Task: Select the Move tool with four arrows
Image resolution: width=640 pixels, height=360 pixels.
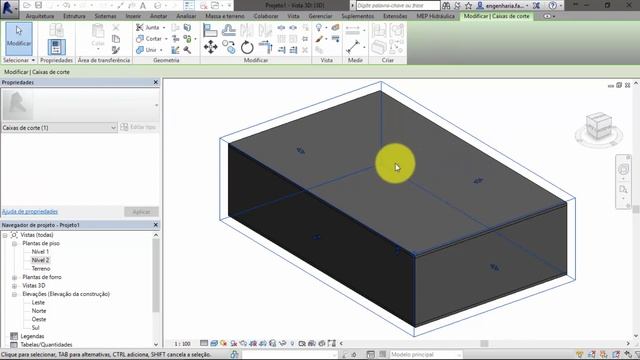Action: tap(211, 47)
